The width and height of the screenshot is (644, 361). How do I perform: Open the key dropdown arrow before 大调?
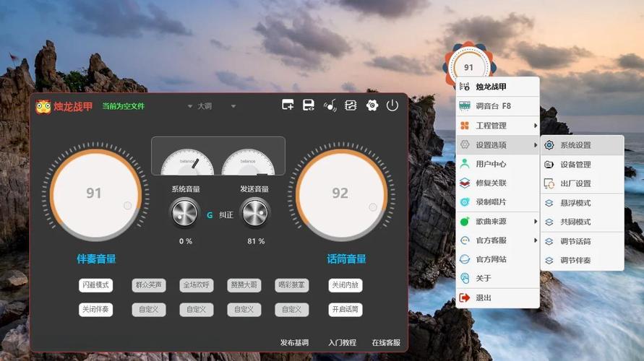coord(190,106)
